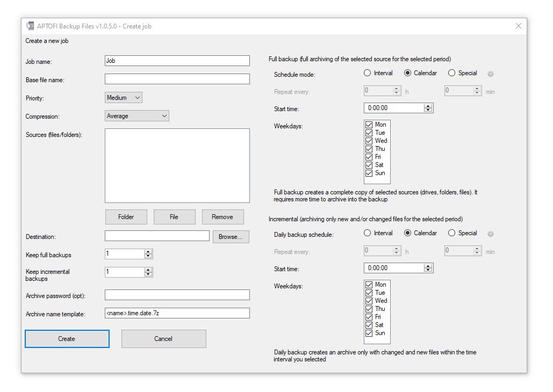Click the APTOFI app icon in title bar
The width and height of the screenshot is (553, 392).
(x=30, y=26)
